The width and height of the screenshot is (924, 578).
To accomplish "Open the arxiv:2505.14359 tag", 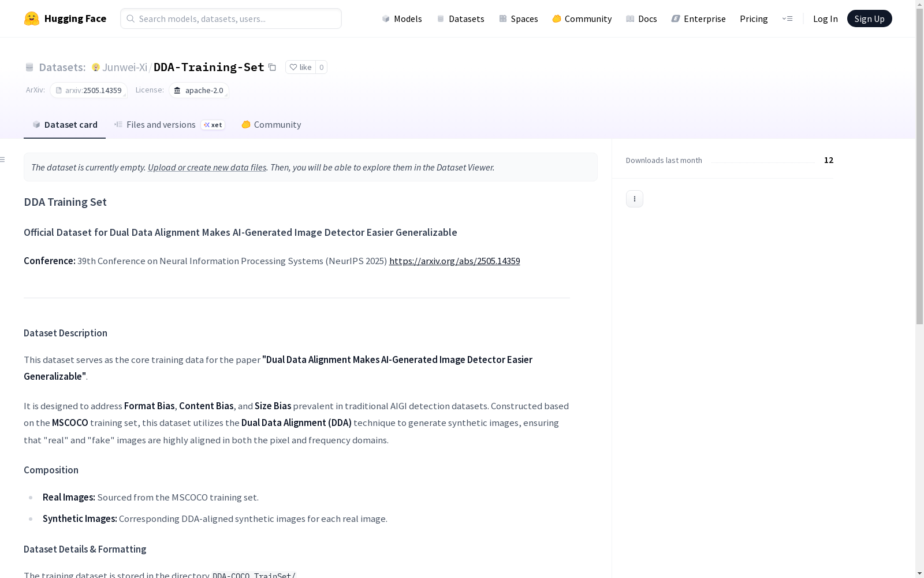I will pos(88,90).
